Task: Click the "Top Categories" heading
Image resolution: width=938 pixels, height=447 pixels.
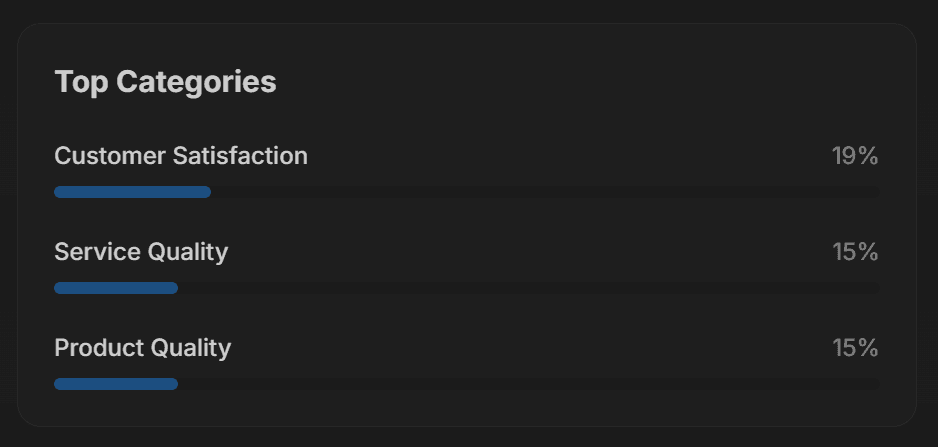Action: [165, 82]
